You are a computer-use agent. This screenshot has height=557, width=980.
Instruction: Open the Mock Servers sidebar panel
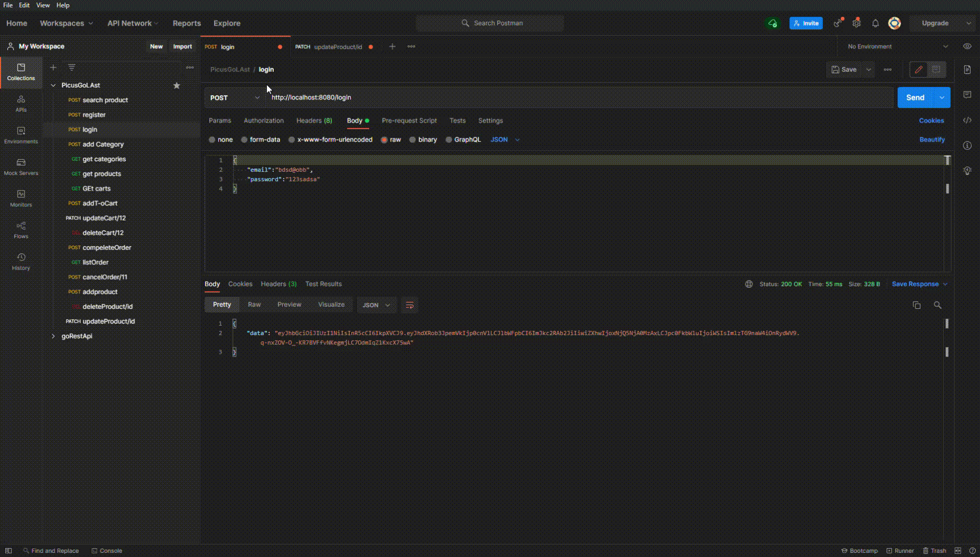(21, 166)
